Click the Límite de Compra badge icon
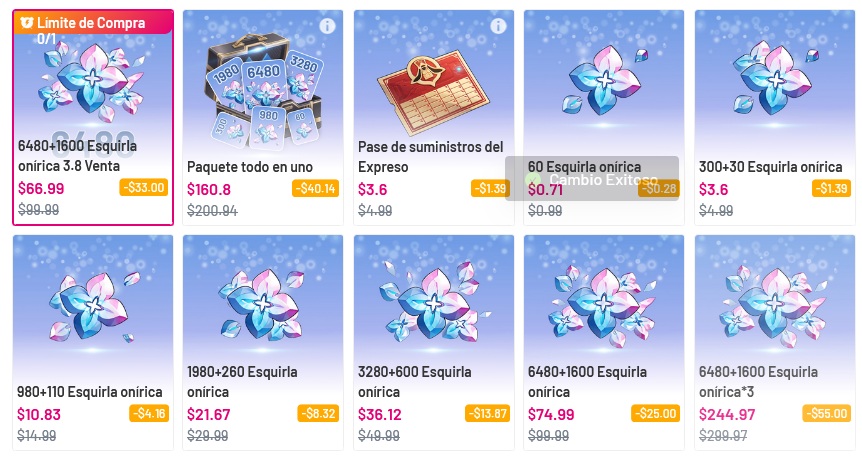The height and width of the screenshot is (457, 862). click(x=26, y=23)
